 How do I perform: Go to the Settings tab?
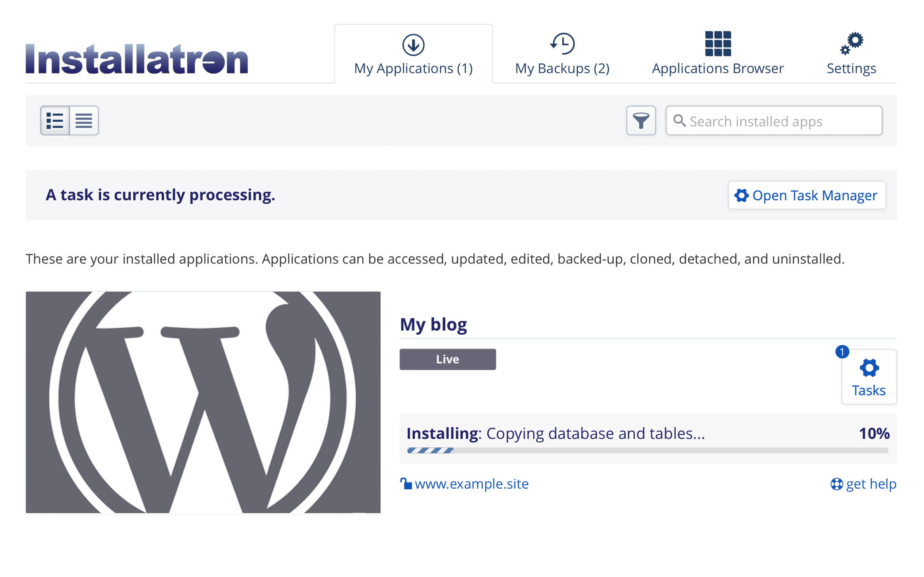coord(851,54)
